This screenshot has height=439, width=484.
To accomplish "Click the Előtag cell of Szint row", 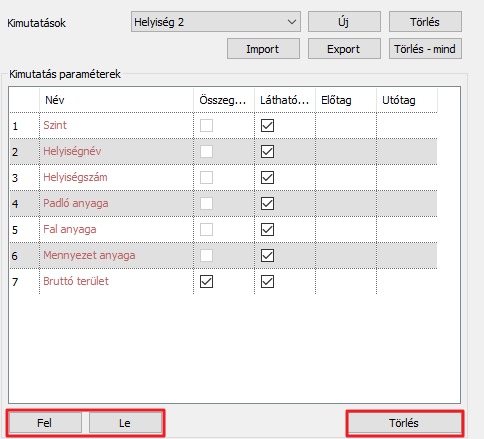I will click(346, 126).
